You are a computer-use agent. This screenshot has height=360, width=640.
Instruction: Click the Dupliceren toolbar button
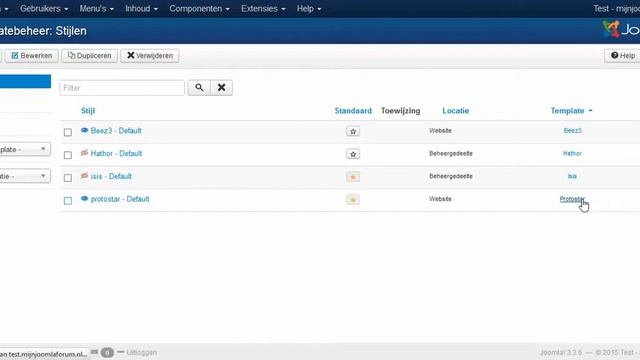(x=89, y=56)
